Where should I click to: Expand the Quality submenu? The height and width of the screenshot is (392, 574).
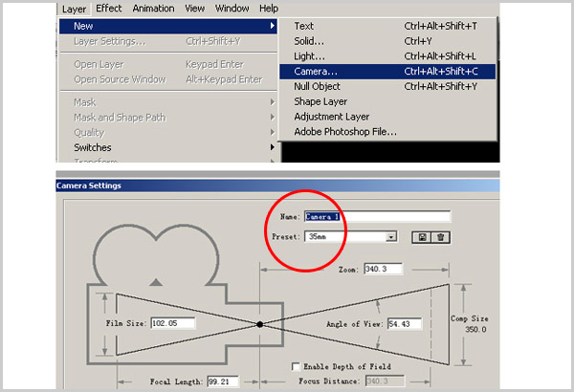click(x=167, y=132)
